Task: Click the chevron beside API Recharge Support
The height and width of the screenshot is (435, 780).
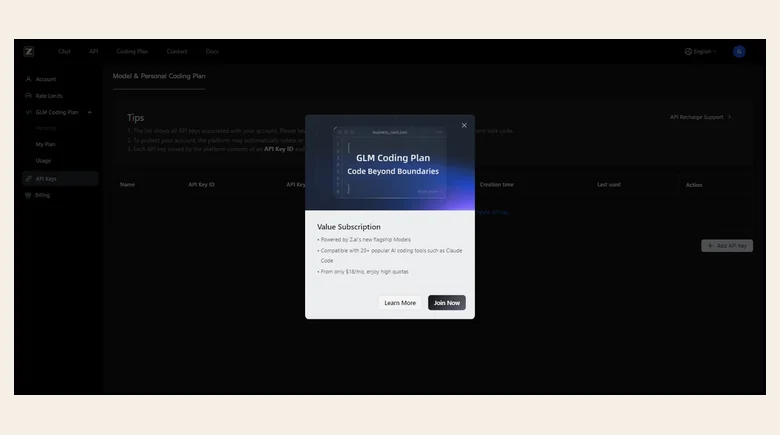Action: point(729,117)
